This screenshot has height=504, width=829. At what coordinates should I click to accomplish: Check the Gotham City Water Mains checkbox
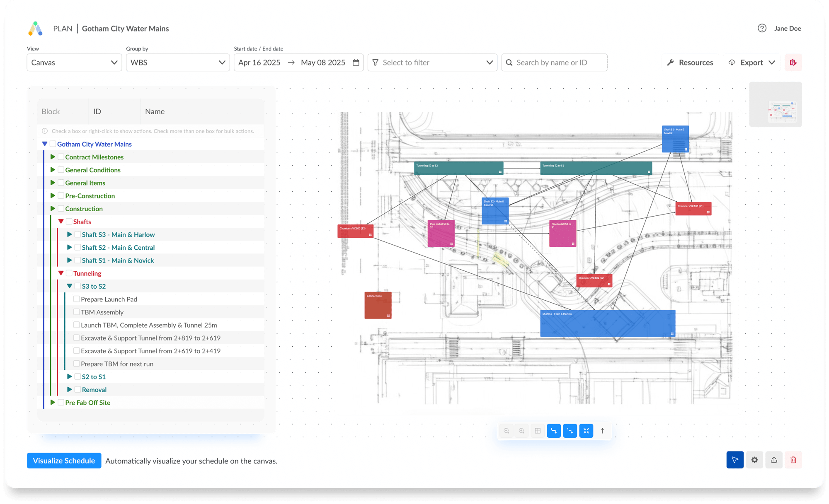point(53,144)
